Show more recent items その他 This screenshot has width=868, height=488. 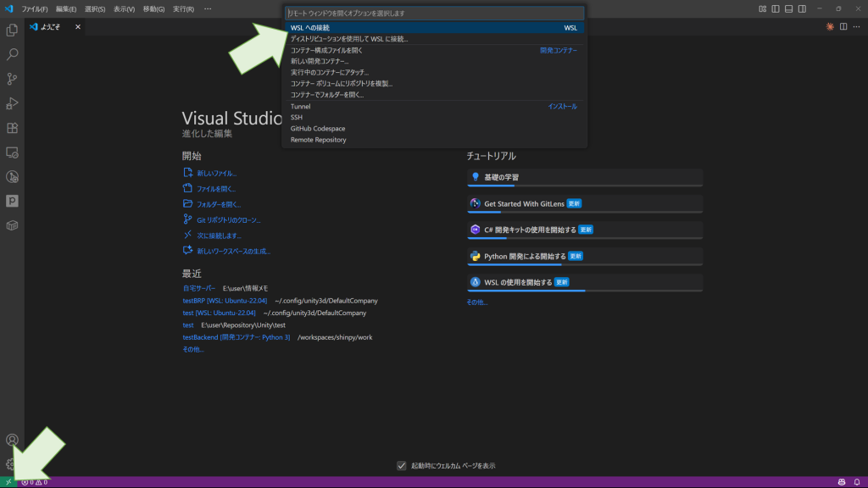pyautogui.click(x=193, y=349)
